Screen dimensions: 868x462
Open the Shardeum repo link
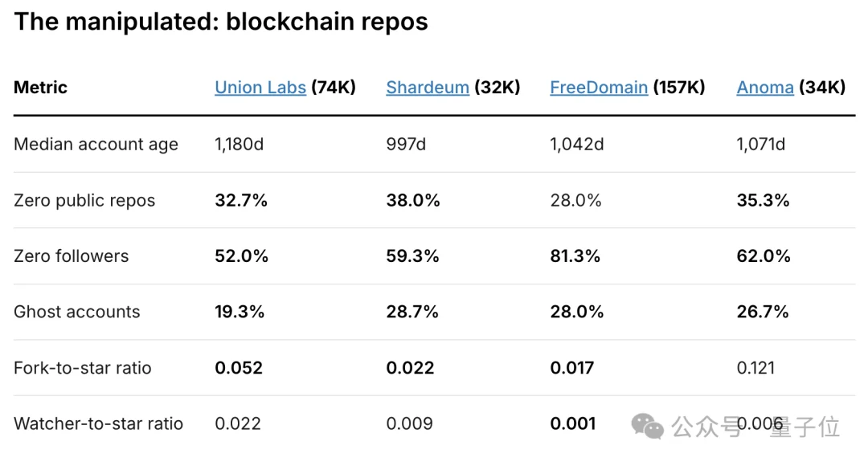pyautogui.click(x=427, y=88)
